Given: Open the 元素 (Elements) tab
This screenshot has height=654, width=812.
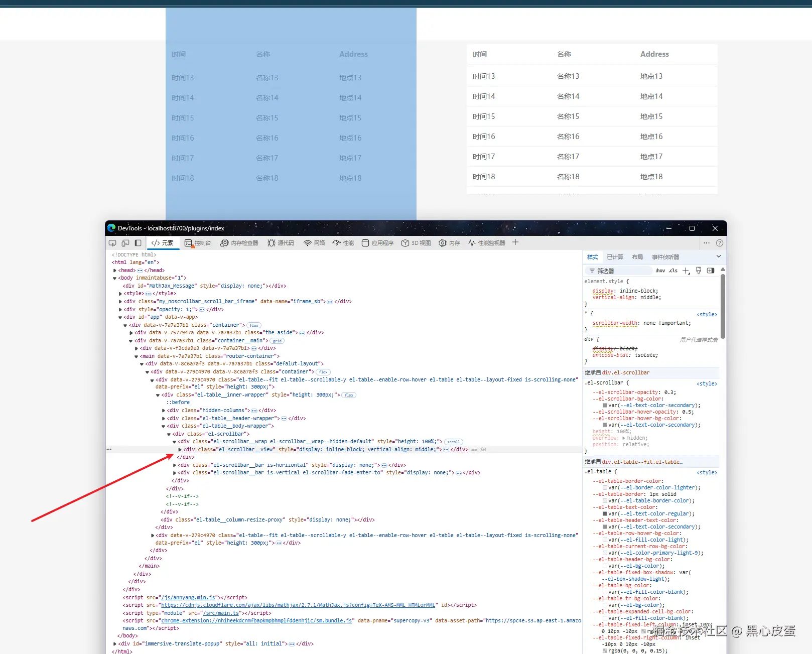Looking at the screenshot, I should click(163, 243).
